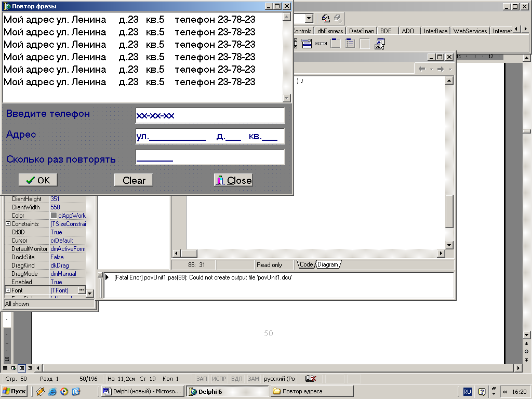Open the BDE component palette tab
Screen dimensions: 532x399
386,31
